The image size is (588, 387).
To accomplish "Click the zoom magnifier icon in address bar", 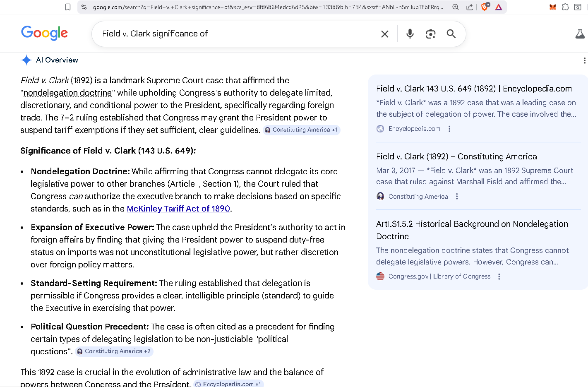I will click(455, 7).
